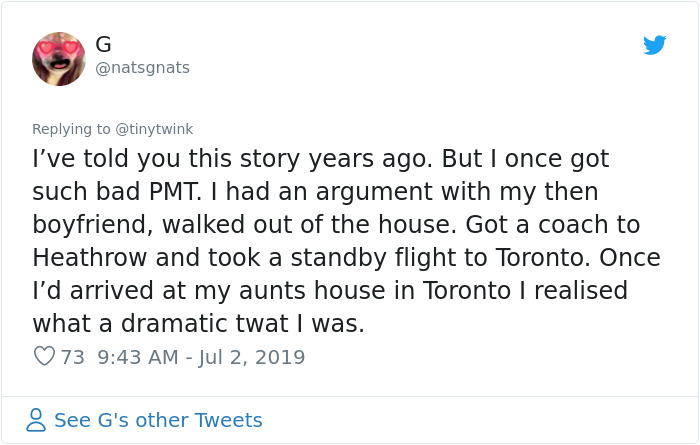Like the tweet using the heart icon

(x=44, y=356)
